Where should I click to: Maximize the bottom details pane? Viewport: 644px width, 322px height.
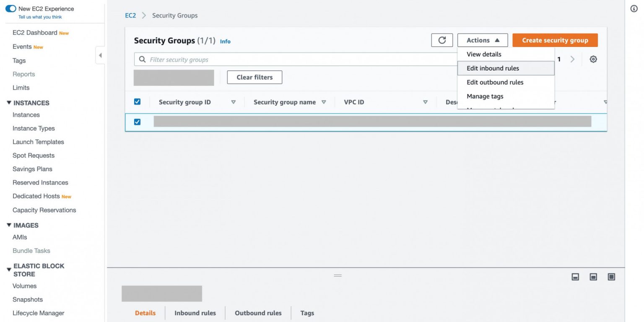tap(611, 277)
